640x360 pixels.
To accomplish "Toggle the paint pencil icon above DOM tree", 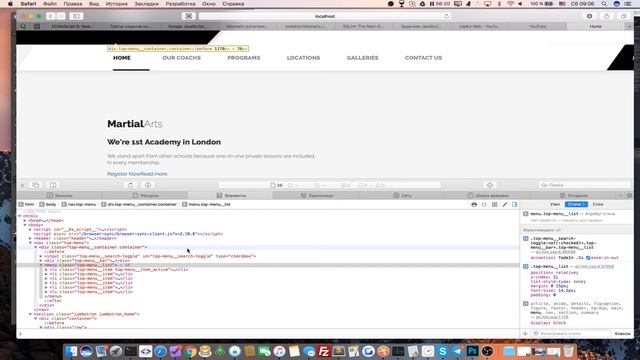I will coord(505,204).
